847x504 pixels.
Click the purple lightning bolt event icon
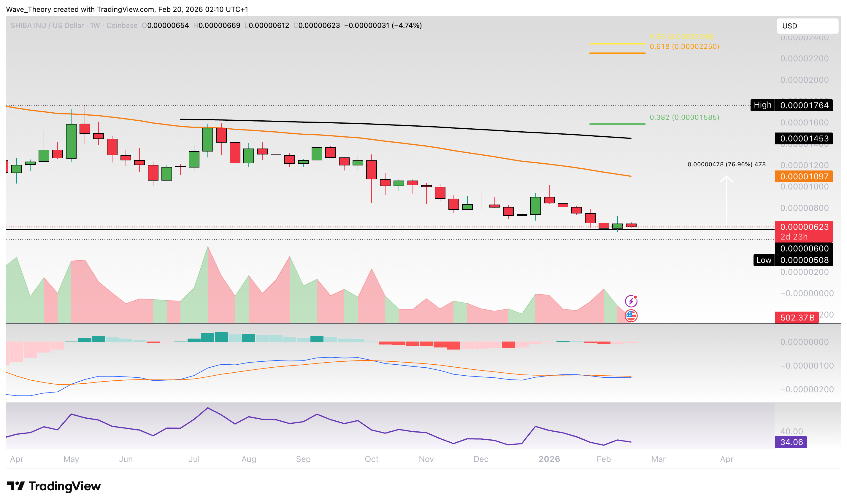pos(631,301)
